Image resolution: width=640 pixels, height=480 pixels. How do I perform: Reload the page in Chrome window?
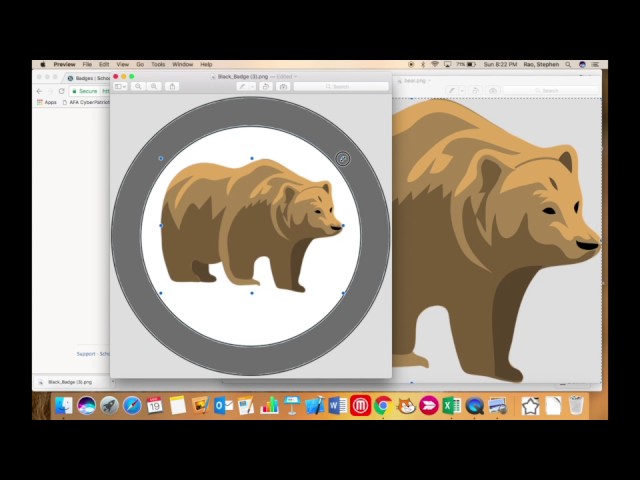coord(62,91)
